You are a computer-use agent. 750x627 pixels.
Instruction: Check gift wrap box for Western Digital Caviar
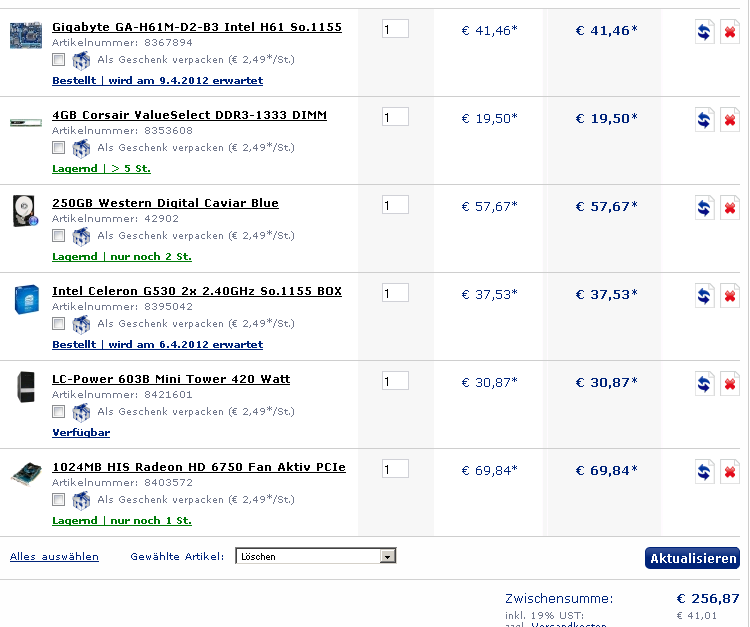coord(58,236)
